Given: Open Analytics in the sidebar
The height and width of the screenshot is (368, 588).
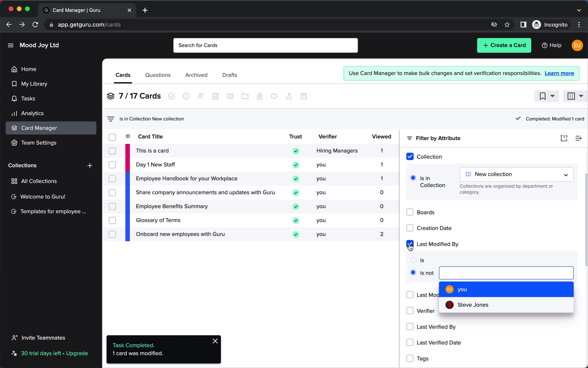Looking at the screenshot, I should point(51,113).
